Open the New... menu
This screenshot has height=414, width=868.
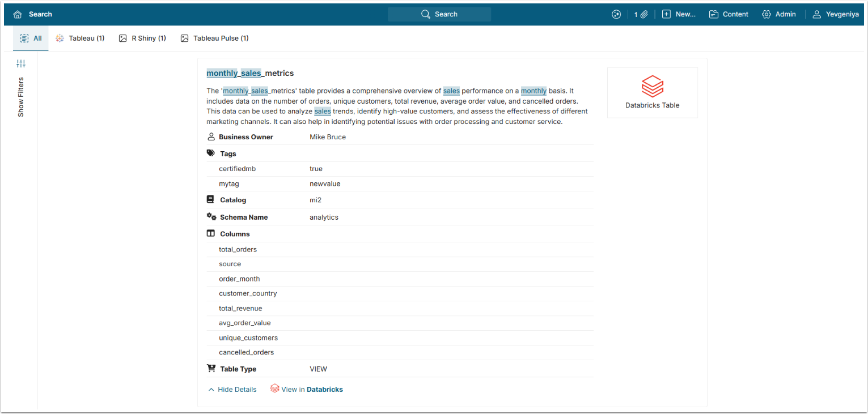pyautogui.click(x=679, y=14)
